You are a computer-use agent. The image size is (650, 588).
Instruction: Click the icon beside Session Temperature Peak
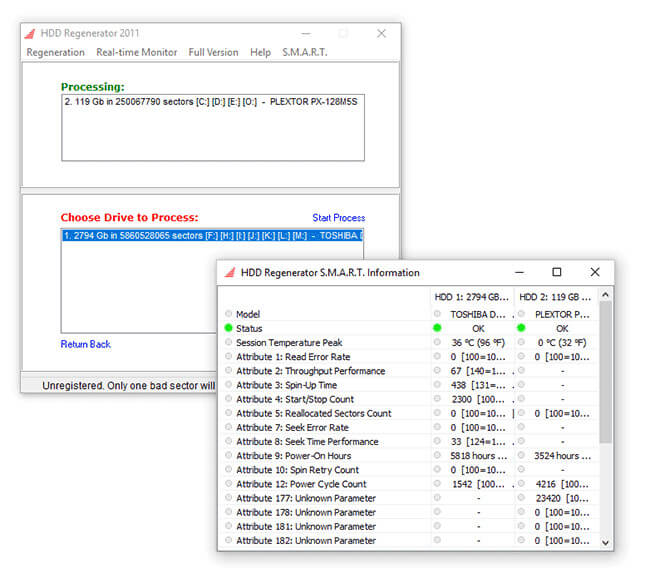(228, 342)
